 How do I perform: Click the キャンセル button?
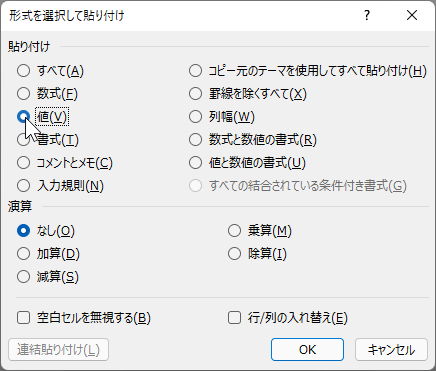tap(391, 350)
